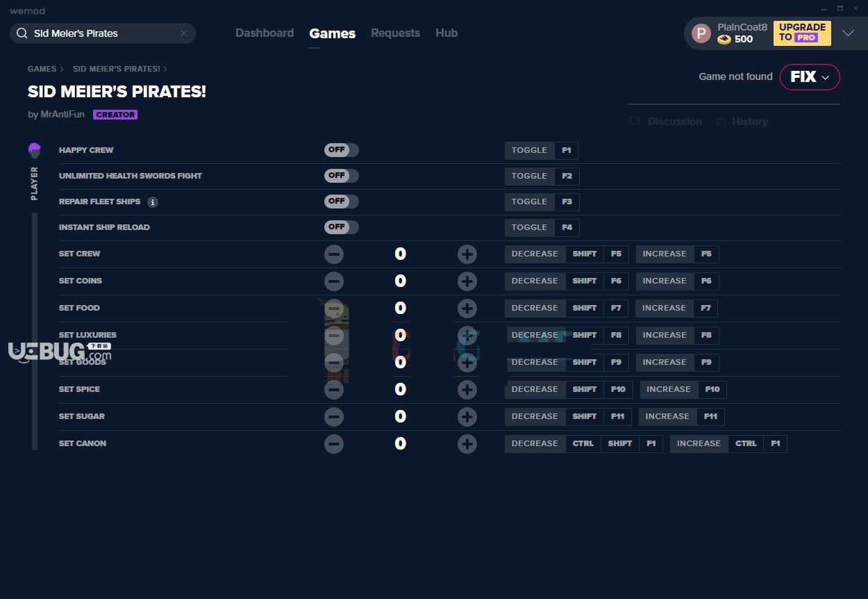Open the Dashboard tab
Image resolution: width=868 pixels, height=599 pixels.
265,33
